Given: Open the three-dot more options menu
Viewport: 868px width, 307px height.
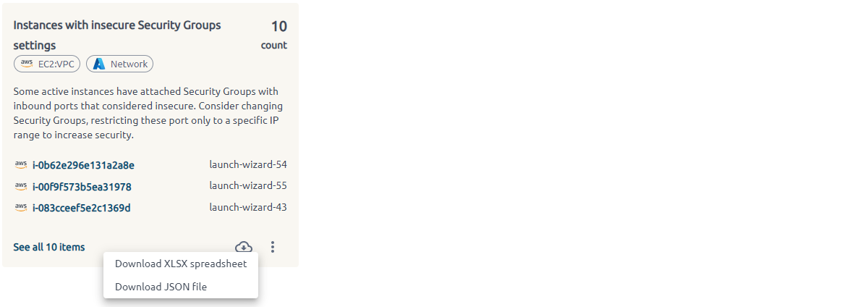Looking at the screenshot, I should (x=273, y=247).
